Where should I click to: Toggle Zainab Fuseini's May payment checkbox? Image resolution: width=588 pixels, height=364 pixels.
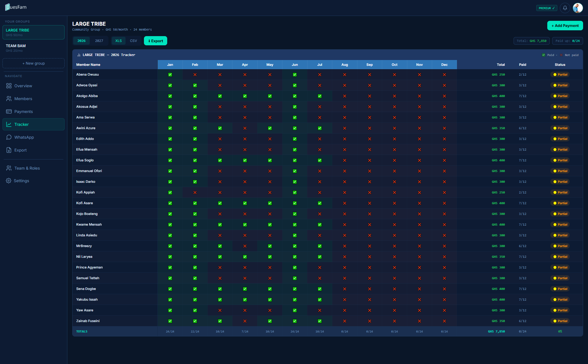[x=270, y=321]
